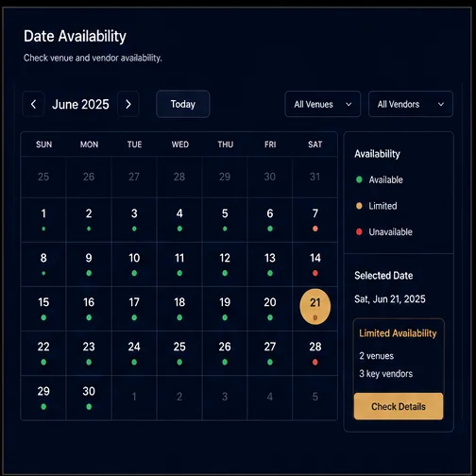476x476 pixels.
Task: Select June 26 in the fifth week row
Action: (x=225, y=353)
